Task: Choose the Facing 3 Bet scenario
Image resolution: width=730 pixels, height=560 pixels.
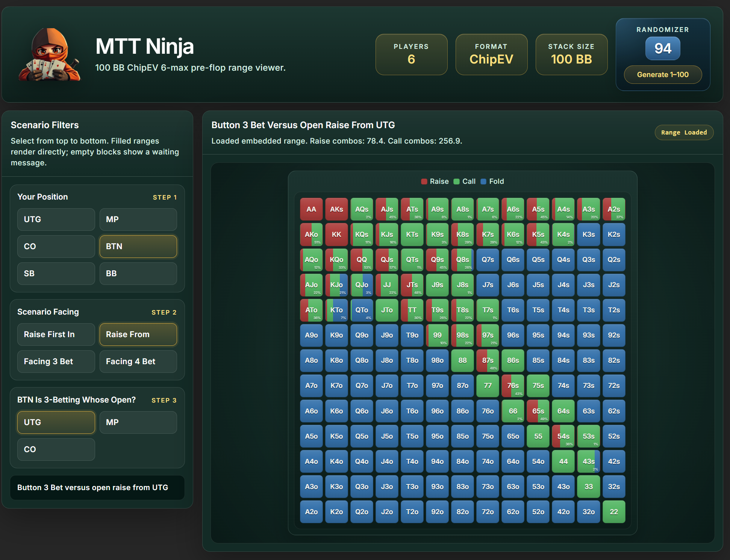Action: point(56,362)
